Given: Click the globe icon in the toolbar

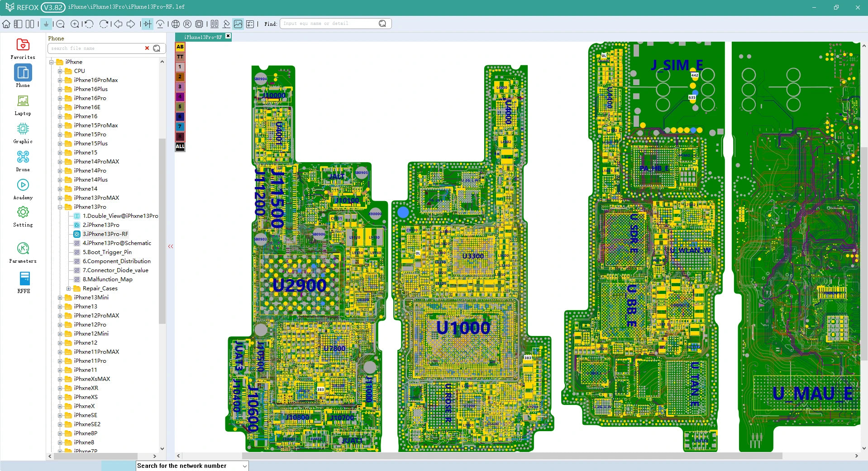Looking at the screenshot, I should click(x=176, y=24).
